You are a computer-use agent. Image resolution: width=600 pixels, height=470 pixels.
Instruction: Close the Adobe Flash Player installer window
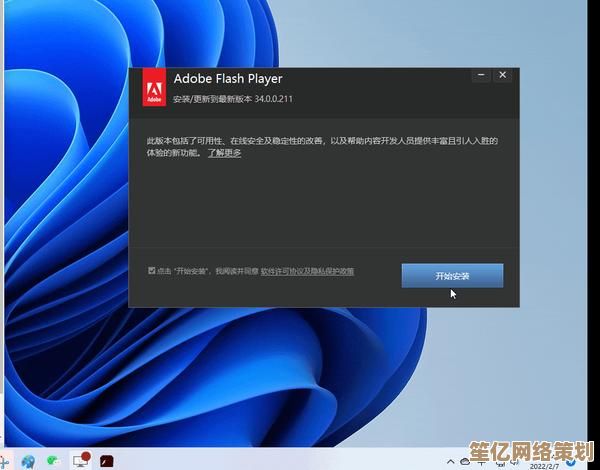(502, 75)
